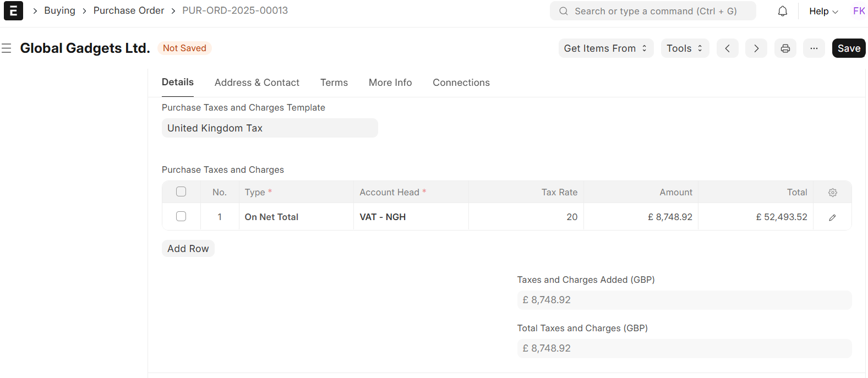Go to next purchase order arrow

[756, 48]
